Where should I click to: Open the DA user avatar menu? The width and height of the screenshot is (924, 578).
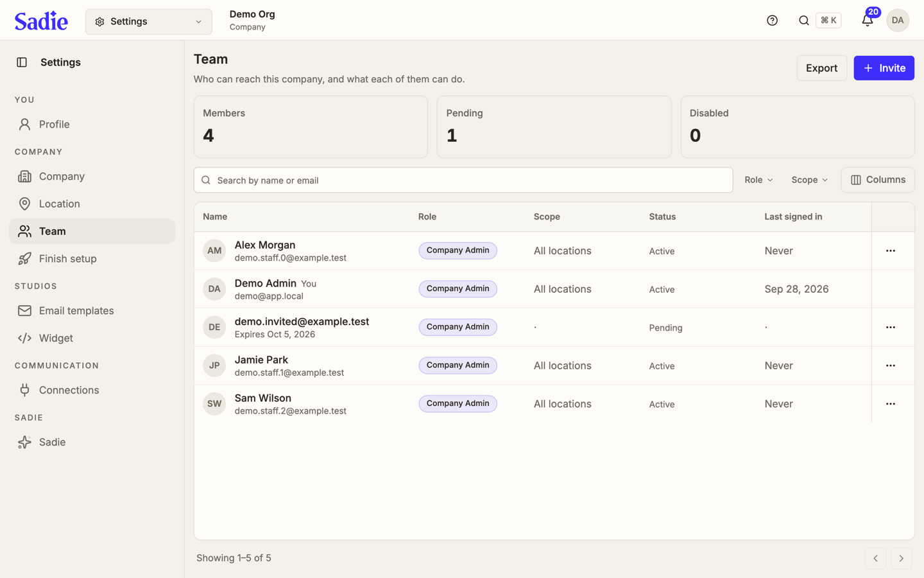point(897,21)
